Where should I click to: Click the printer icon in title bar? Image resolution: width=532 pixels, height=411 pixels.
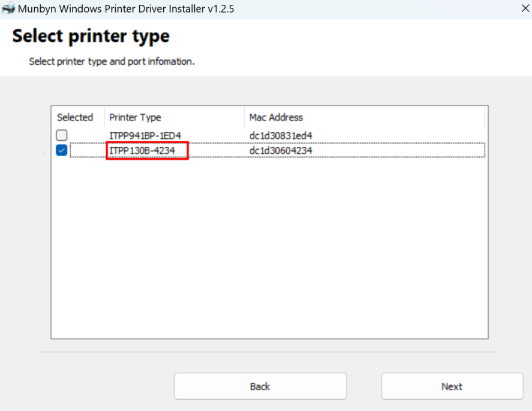[8, 9]
